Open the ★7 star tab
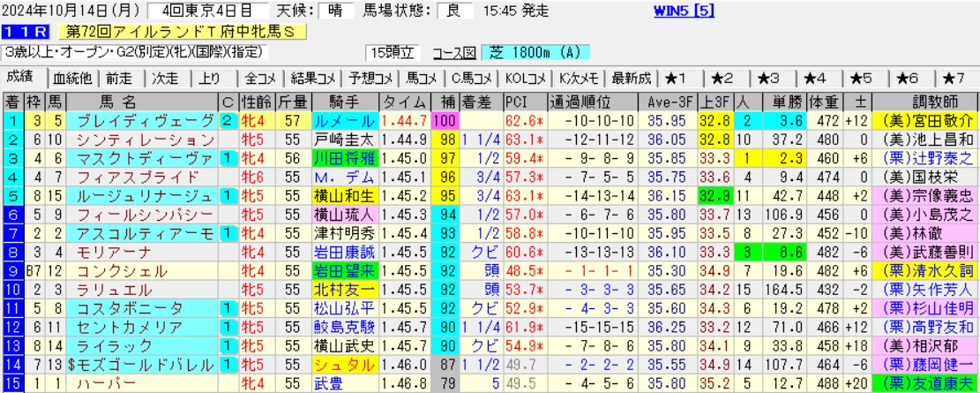980x393 pixels. [x=954, y=78]
